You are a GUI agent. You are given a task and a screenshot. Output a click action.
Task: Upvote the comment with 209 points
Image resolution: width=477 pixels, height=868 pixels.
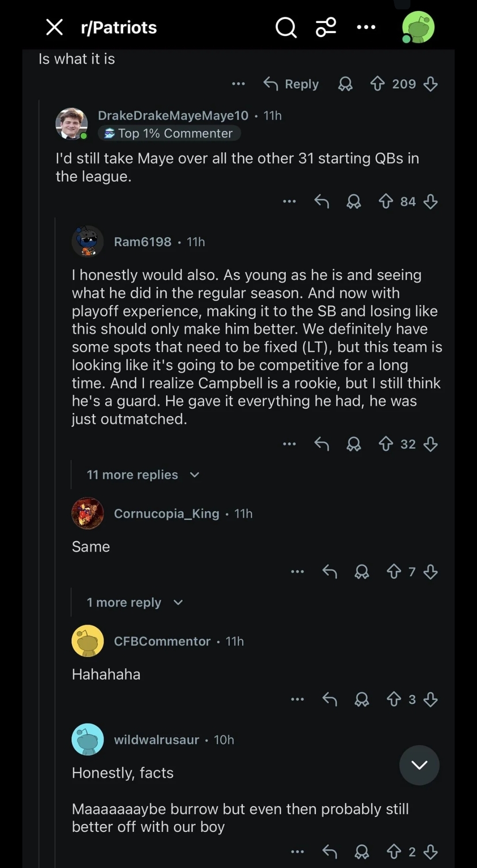click(x=378, y=84)
